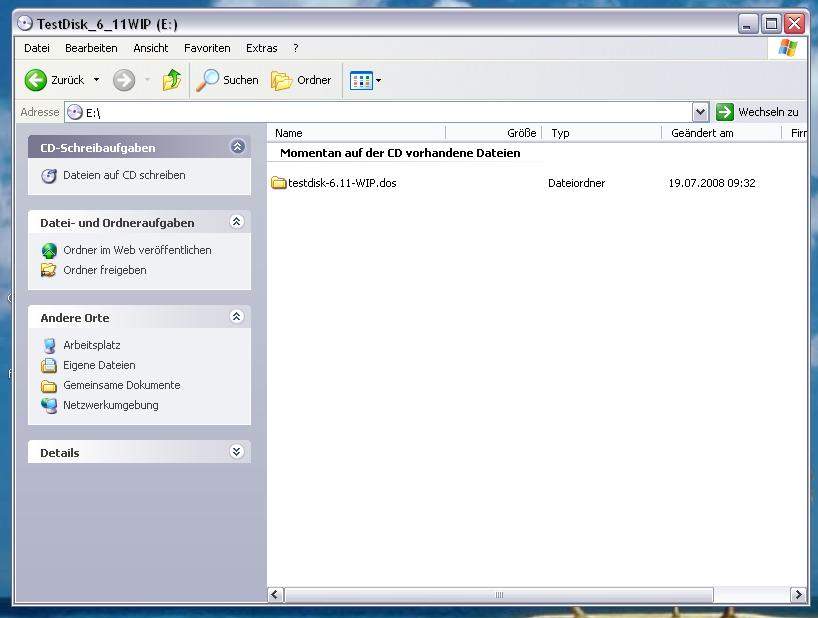Click the grey Forward arrow button
This screenshot has height=618, width=818.
(124, 80)
